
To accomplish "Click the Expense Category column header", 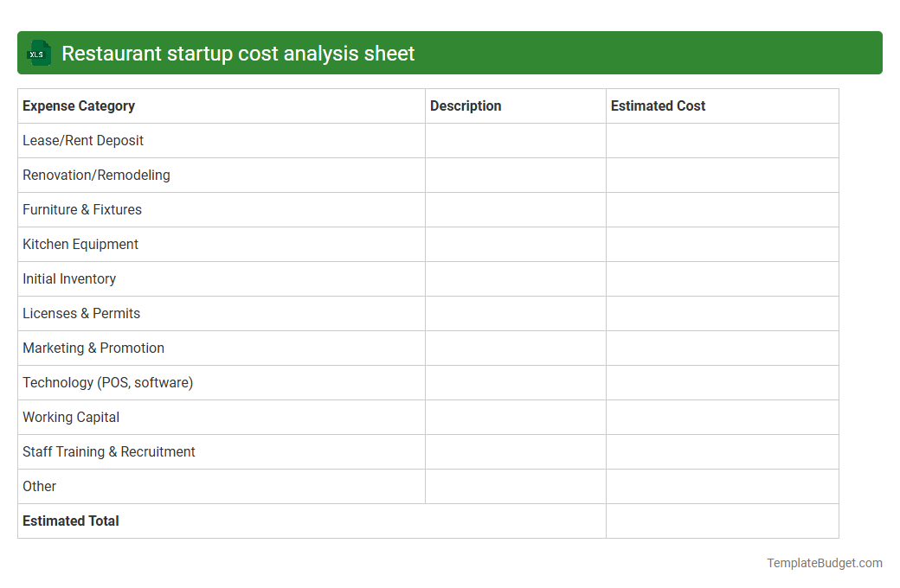I will (78, 105).
